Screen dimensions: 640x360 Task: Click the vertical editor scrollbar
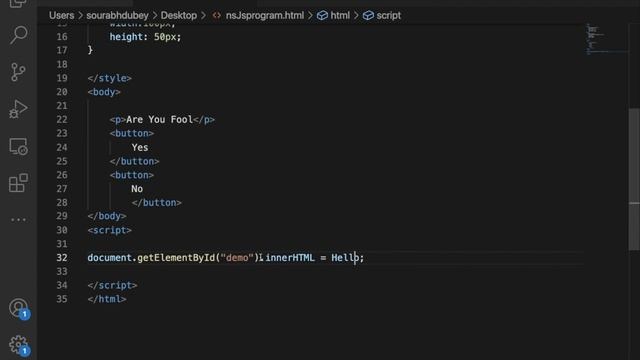pyautogui.click(x=634, y=180)
